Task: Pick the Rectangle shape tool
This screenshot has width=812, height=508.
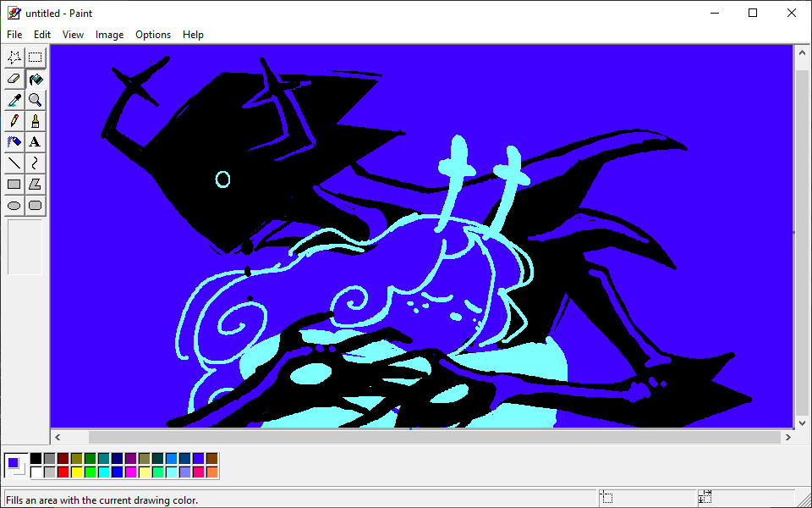Action: [x=14, y=184]
